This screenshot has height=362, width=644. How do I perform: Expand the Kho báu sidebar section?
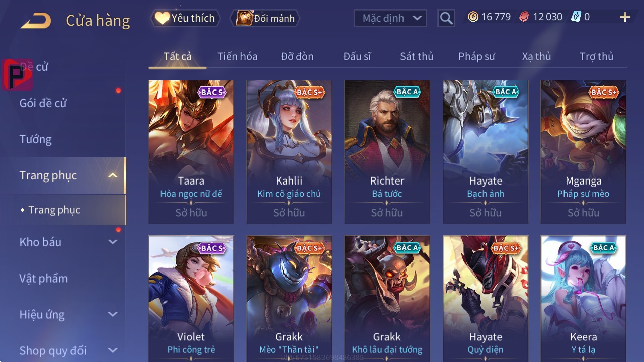pos(113,242)
